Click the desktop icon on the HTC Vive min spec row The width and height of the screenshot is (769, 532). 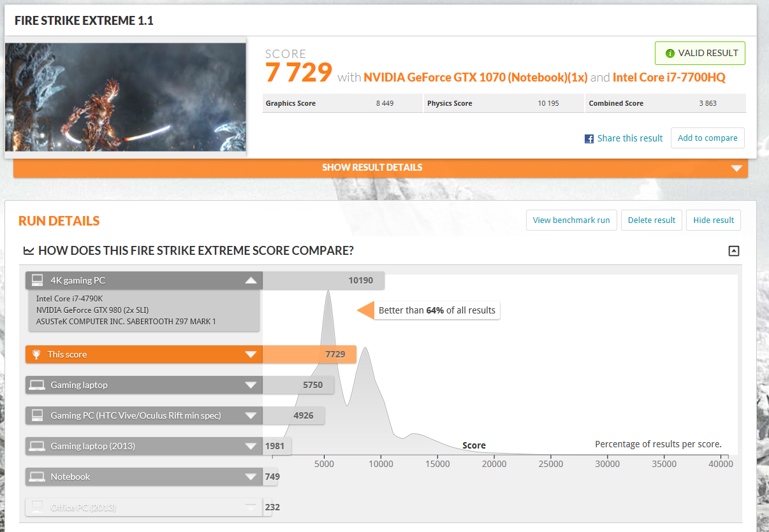[38, 415]
